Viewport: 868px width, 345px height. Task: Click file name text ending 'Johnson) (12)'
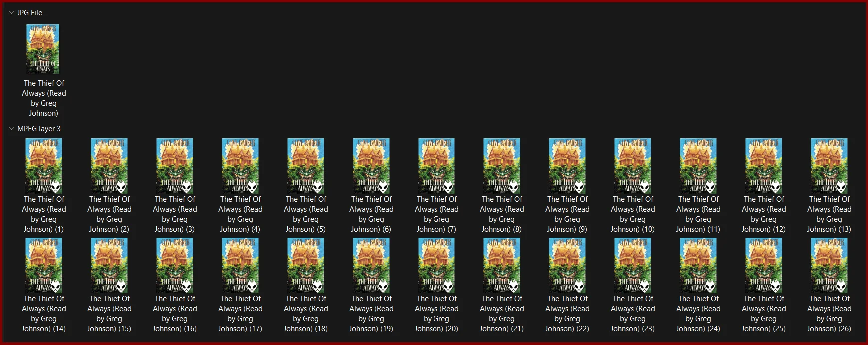pyautogui.click(x=764, y=214)
